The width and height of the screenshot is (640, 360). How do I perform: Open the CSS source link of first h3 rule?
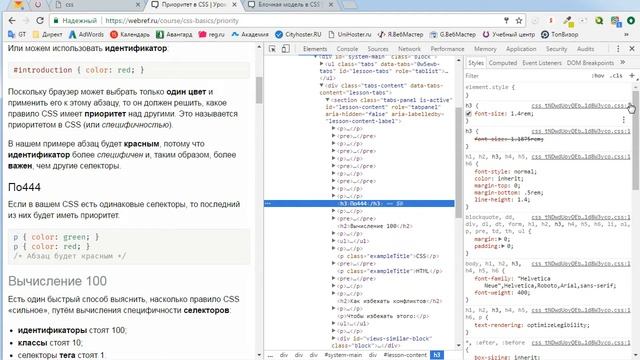(x=580, y=105)
